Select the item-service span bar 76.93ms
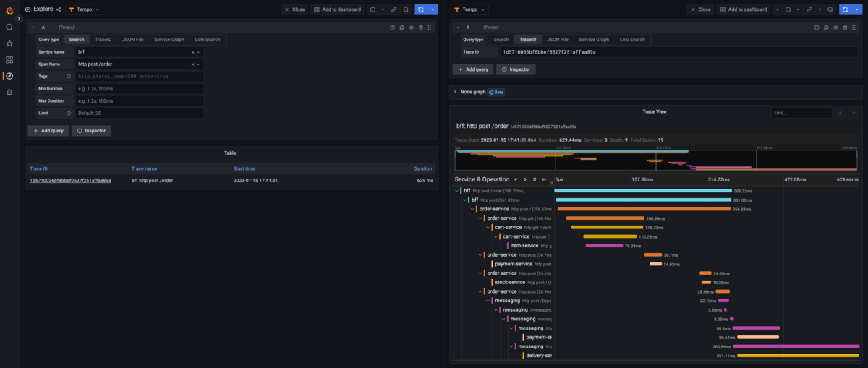The height and width of the screenshot is (368, 868). (604, 245)
